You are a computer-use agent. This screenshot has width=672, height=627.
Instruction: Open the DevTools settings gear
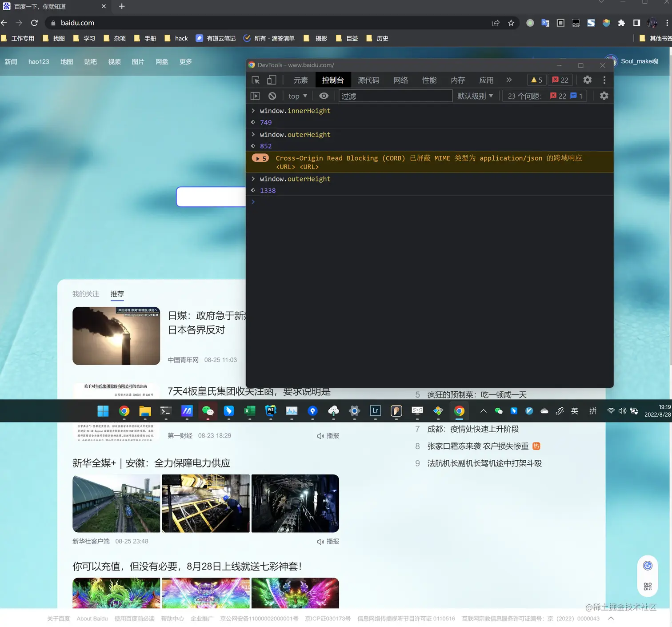588,80
